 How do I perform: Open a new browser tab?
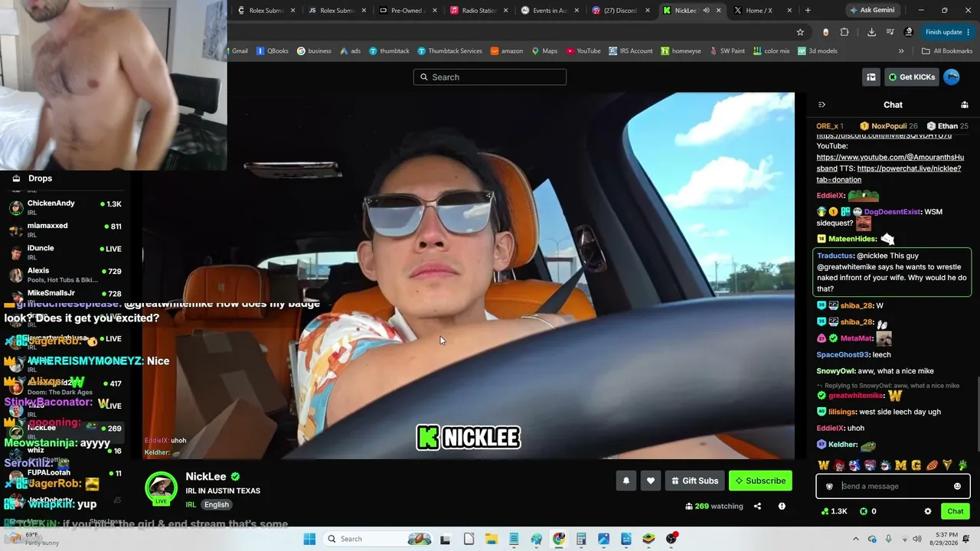click(x=808, y=10)
